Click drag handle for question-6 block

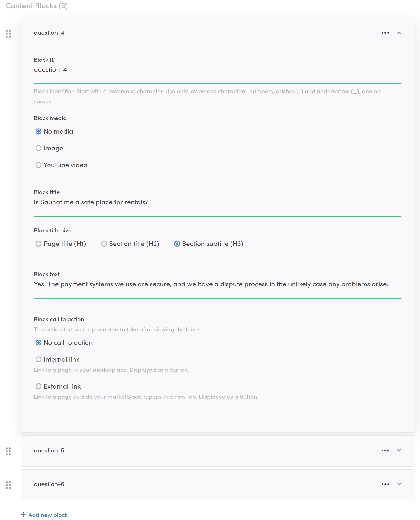tap(8, 485)
